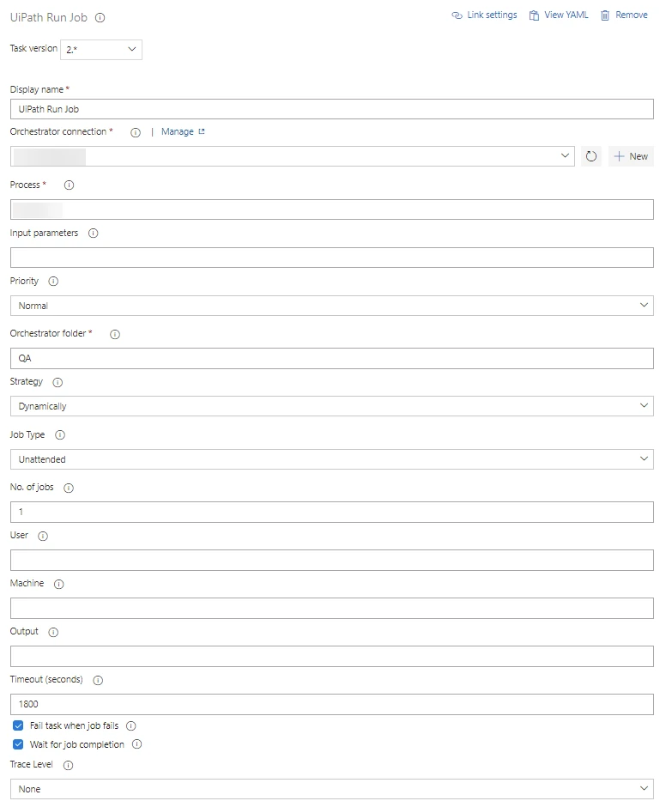Screen dimensions: 672x801
Task: Click the info icon next to Strategy
Action: pyautogui.click(x=58, y=382)
